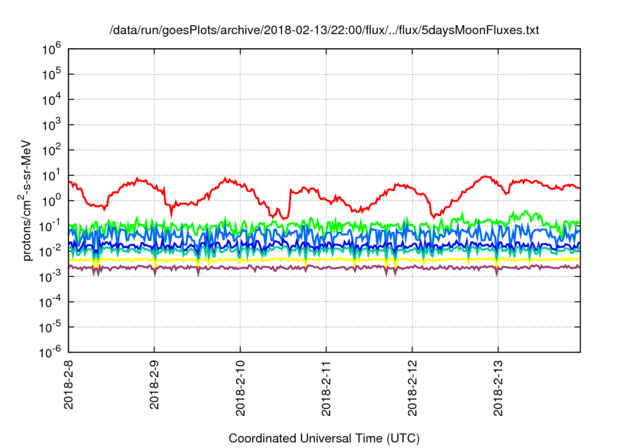
Task: Click the plot title file path text
Action: coord(324,30)
